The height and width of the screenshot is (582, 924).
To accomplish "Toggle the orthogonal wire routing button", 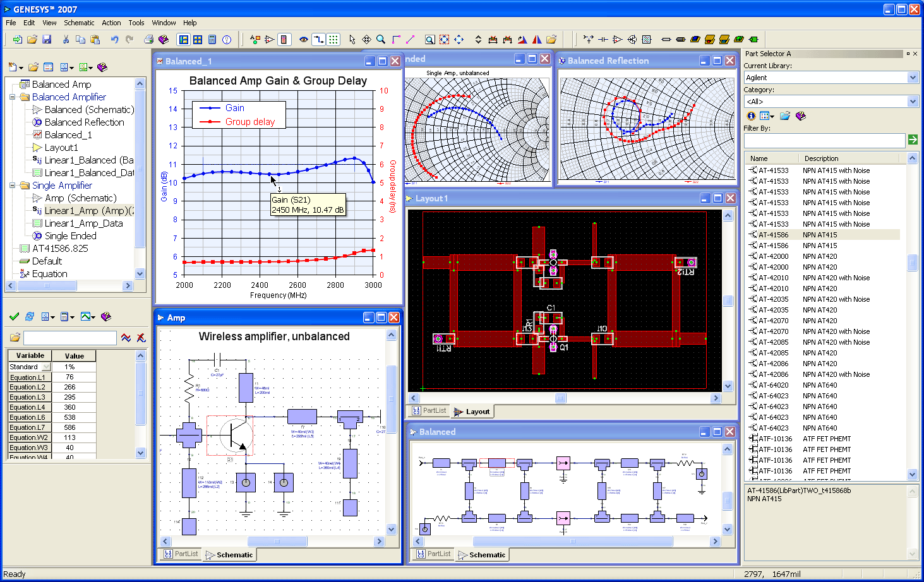I will (319, 39).
